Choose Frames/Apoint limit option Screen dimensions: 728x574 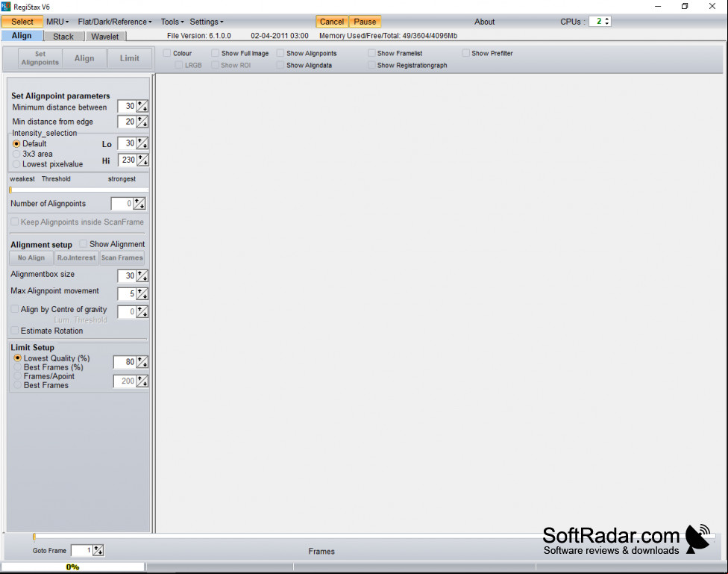point(18,376)
